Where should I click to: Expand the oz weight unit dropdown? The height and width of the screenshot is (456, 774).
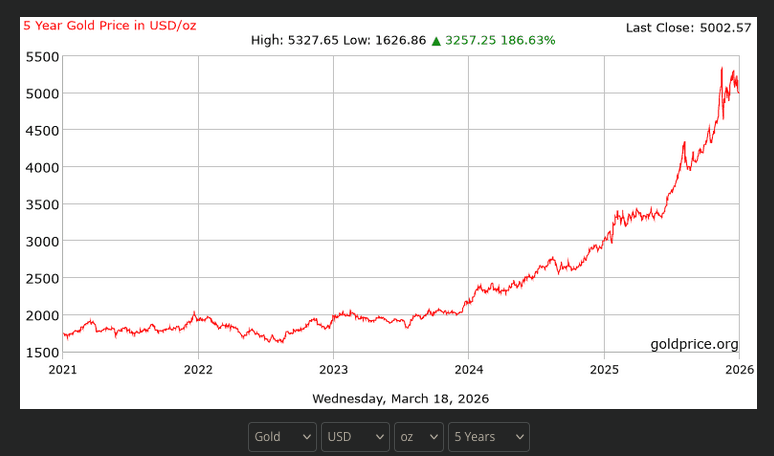click(x=419, y=437)
